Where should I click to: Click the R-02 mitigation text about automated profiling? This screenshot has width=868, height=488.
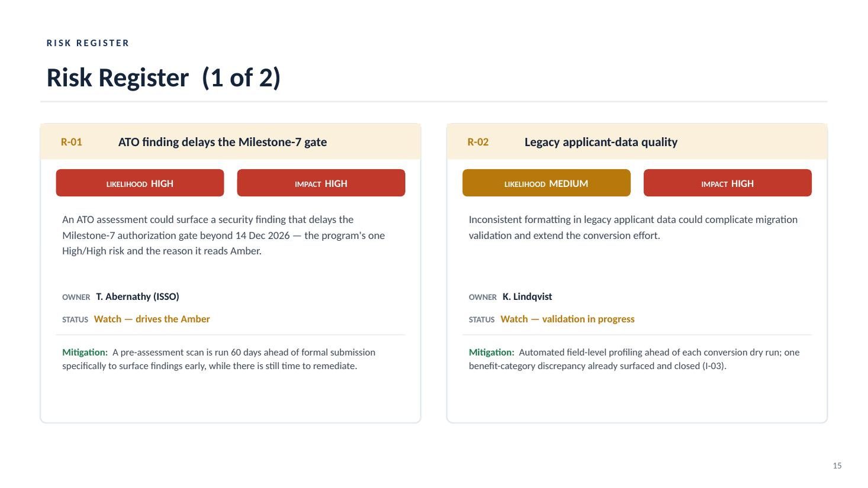[x=634, y=359]
